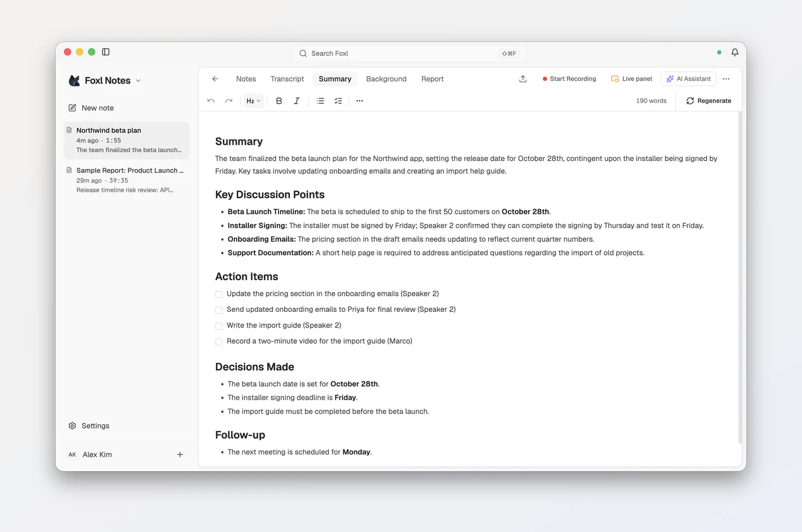
Task: Toggle bold formatting
Action: (x=279, y=101)
